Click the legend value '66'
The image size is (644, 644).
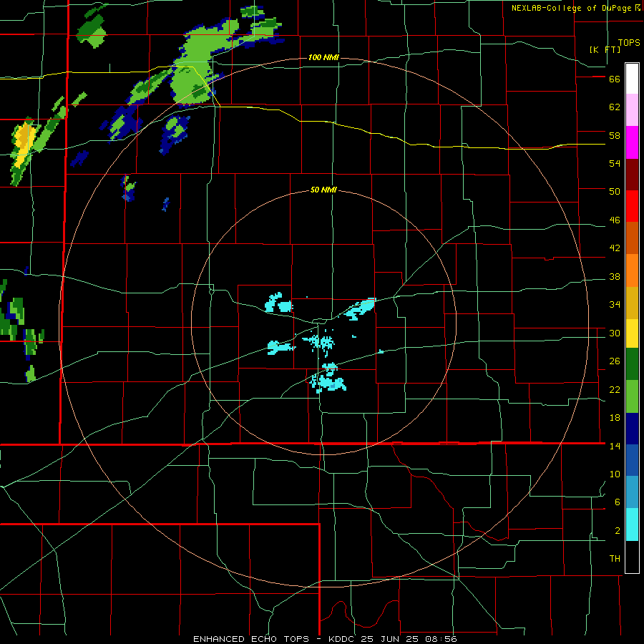(x=615, y=79)
